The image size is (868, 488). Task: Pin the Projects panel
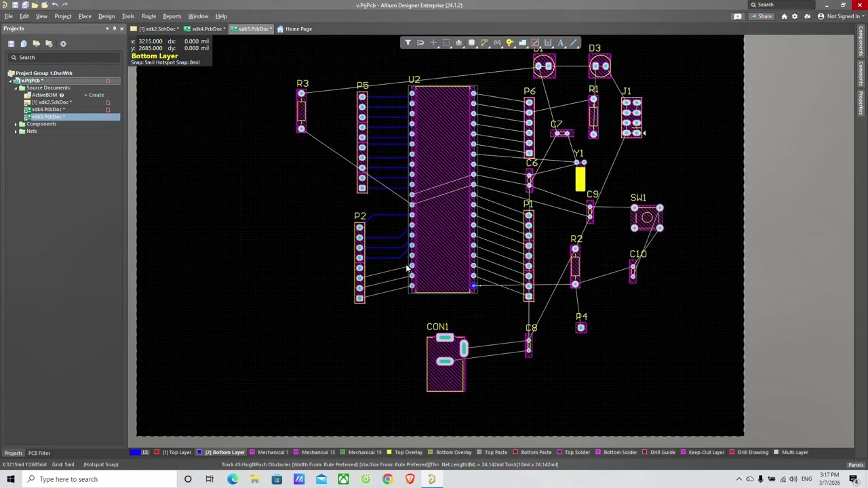pyautogui.click(x=114, y=28)
